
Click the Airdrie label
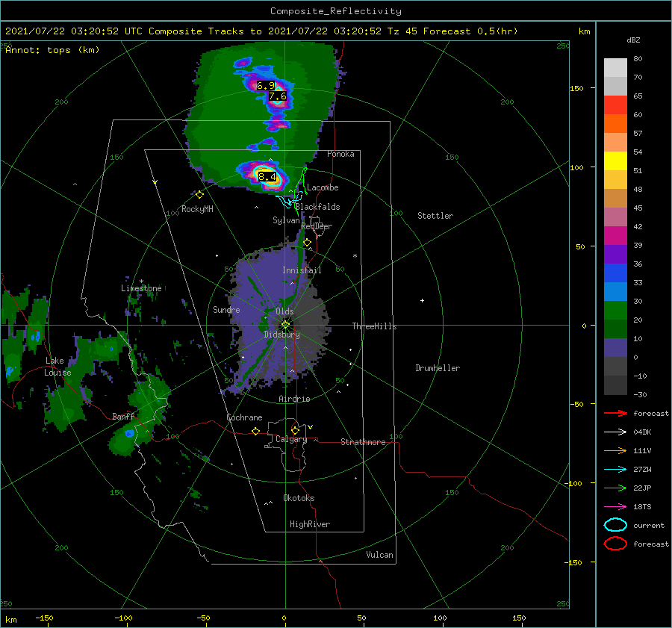[294, 399]
